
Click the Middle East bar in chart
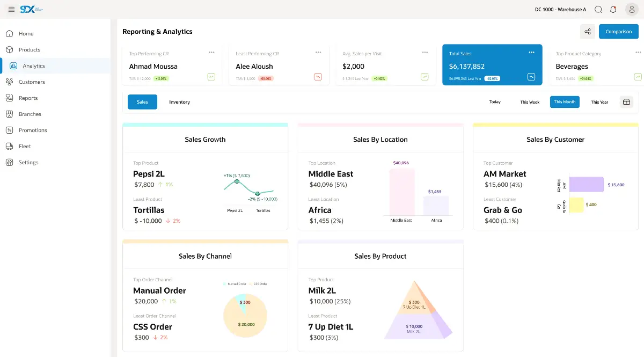tap(401, 192)
